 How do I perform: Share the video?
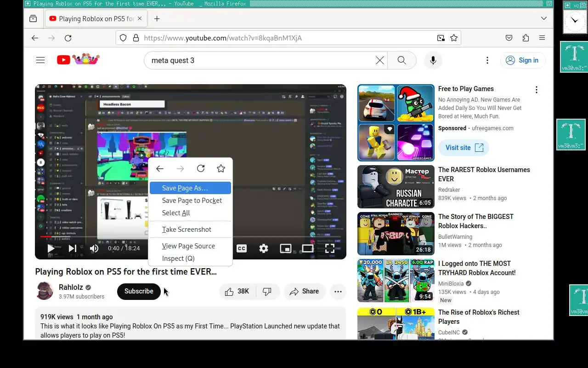304,291
